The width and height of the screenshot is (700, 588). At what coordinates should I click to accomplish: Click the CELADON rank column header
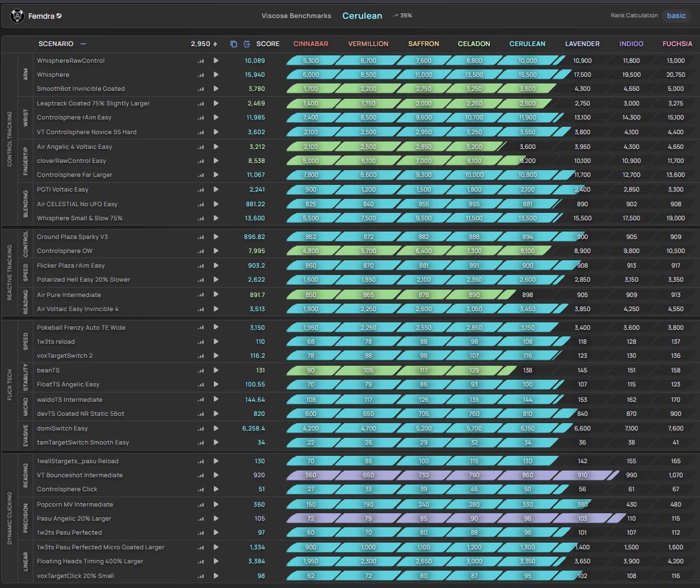tap(474, 44)
